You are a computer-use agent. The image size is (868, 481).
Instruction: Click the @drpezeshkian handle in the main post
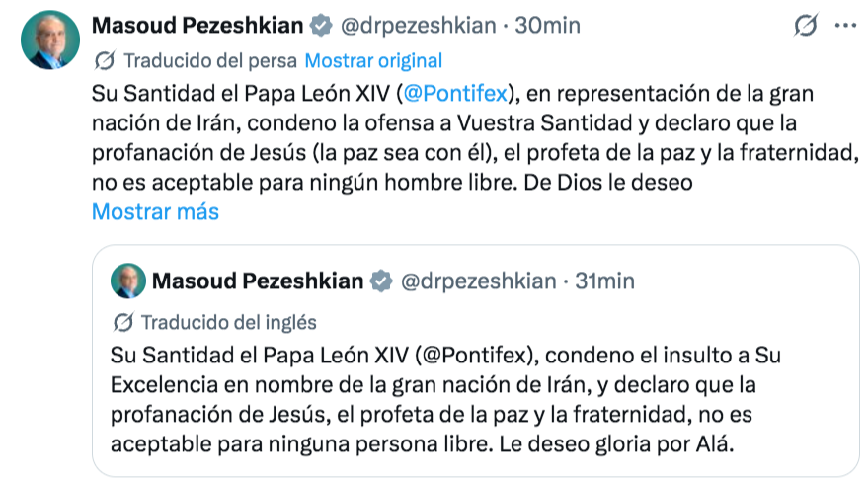(x=418, y=26)
